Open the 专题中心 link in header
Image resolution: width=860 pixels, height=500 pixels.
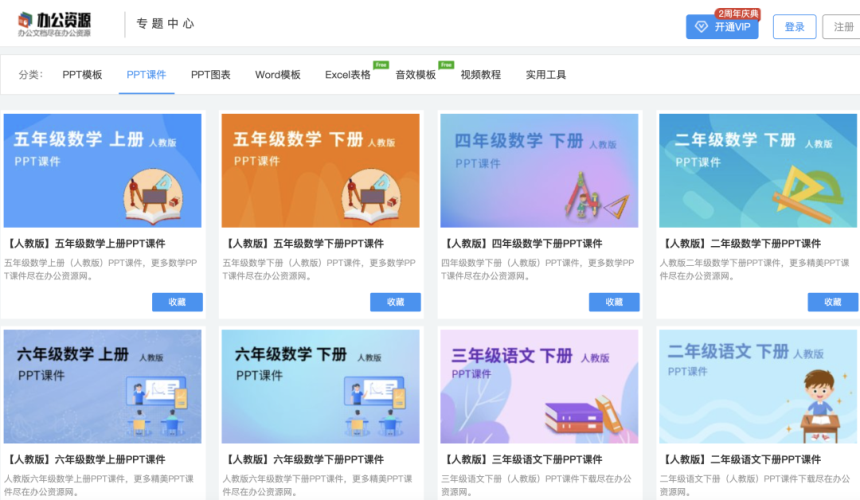[x=165, y=25]
